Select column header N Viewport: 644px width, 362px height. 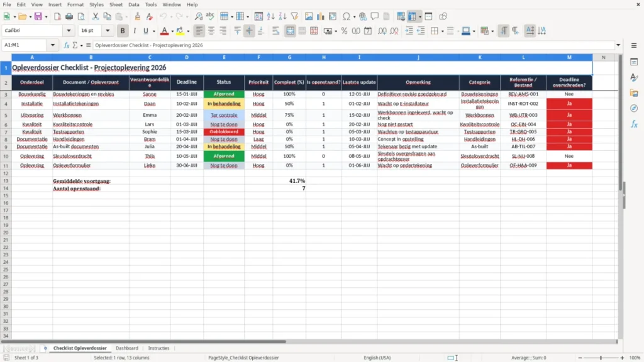[603, 57]
